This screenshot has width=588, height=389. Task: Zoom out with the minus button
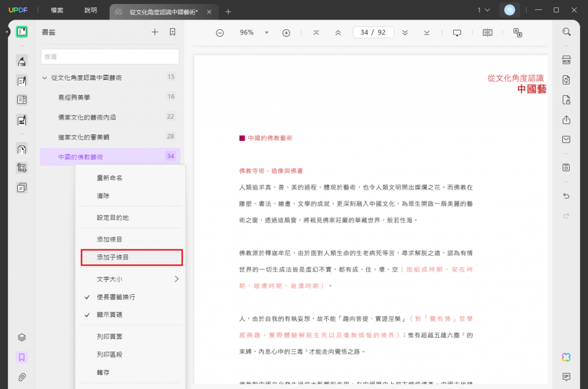tap(220, 33)
